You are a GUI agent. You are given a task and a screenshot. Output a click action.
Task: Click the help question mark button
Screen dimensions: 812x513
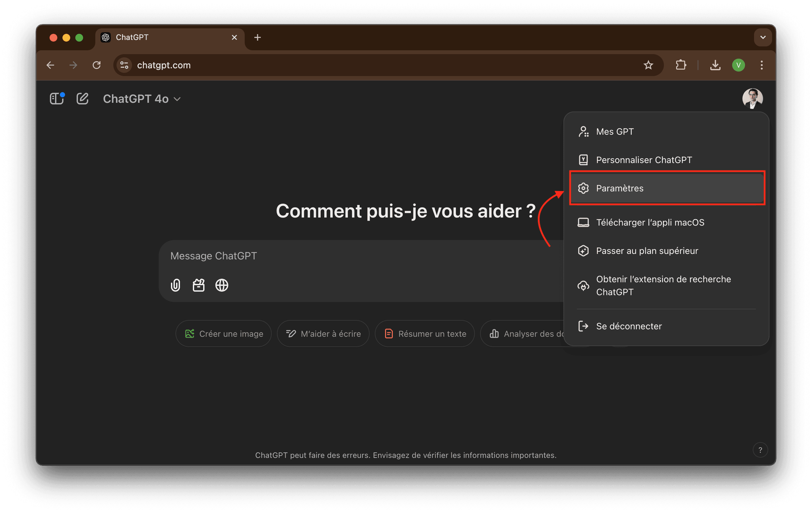760,450
